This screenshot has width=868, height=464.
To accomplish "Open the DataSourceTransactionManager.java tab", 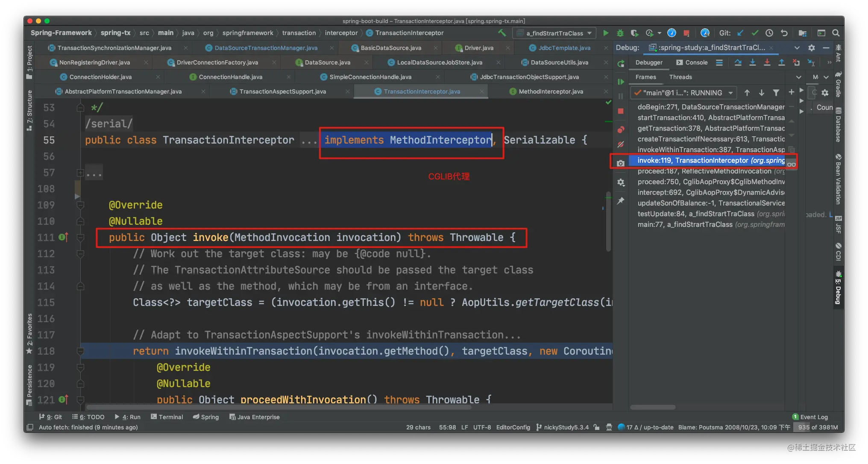I will (x=266, y=48).
